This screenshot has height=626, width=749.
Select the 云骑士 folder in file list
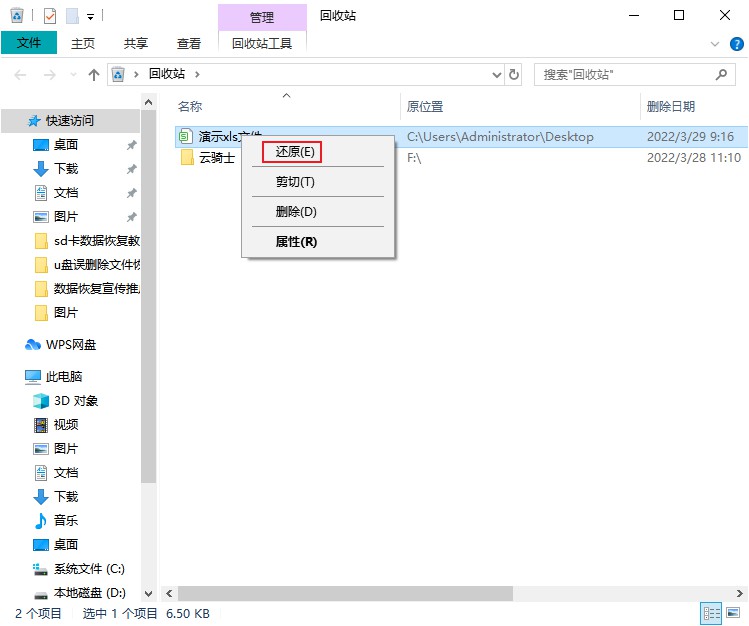click(x=208, y=157)
